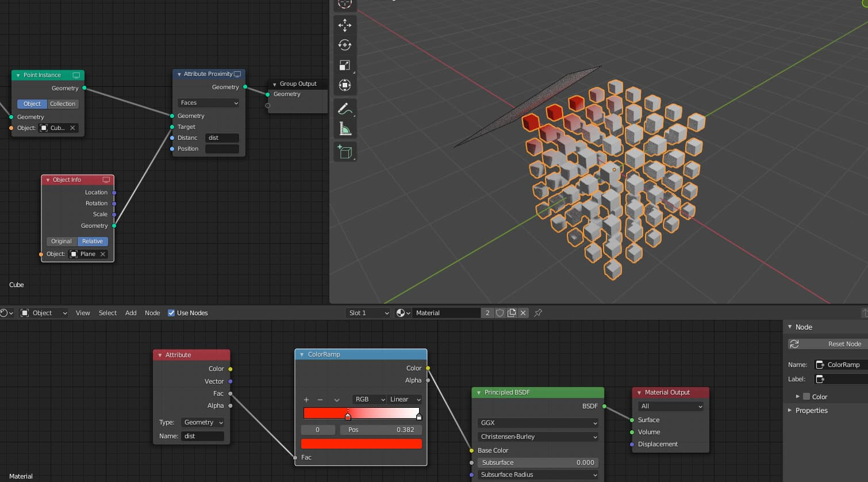
Task: Select the Move tool in viewport toolbar
Action: (x=345, y=25)
